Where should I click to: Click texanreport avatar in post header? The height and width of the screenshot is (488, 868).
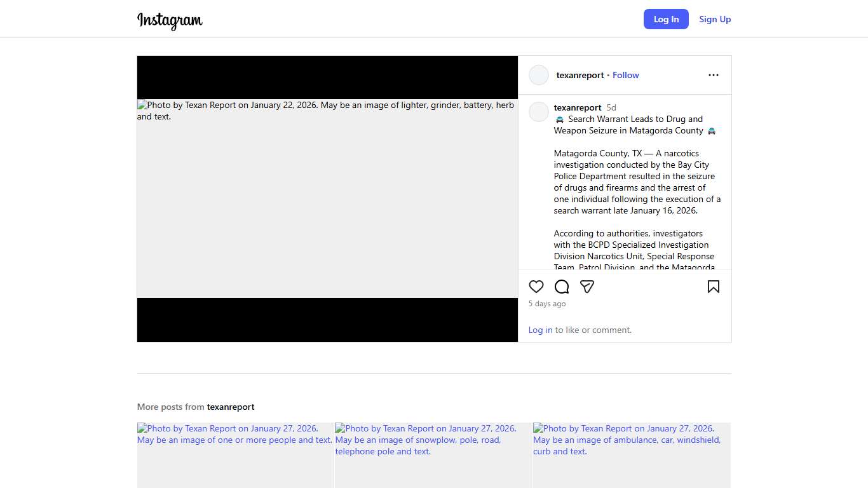(x=539, y=75)
